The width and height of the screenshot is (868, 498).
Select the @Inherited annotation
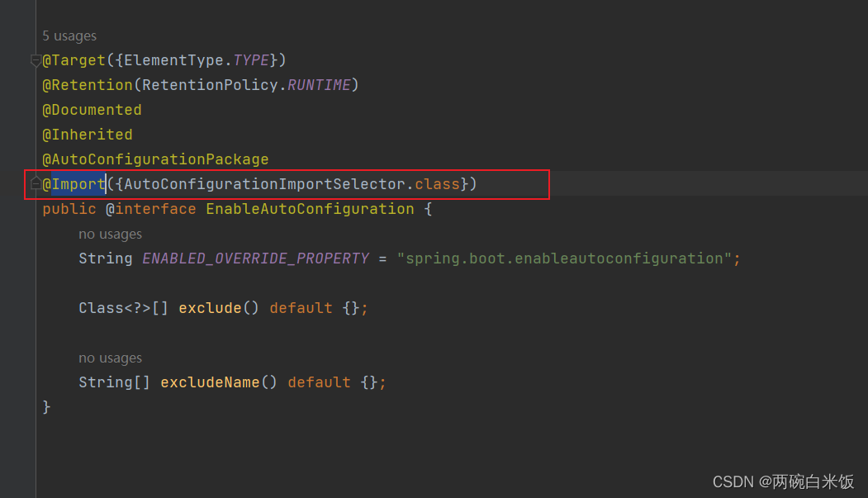point(87,134)
